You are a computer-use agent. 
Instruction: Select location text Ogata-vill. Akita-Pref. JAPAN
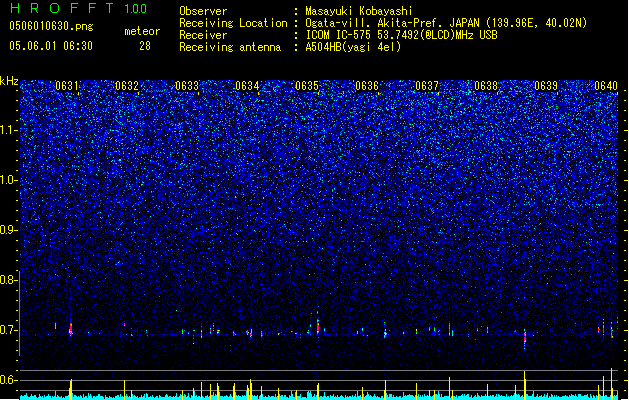[393, 23]
